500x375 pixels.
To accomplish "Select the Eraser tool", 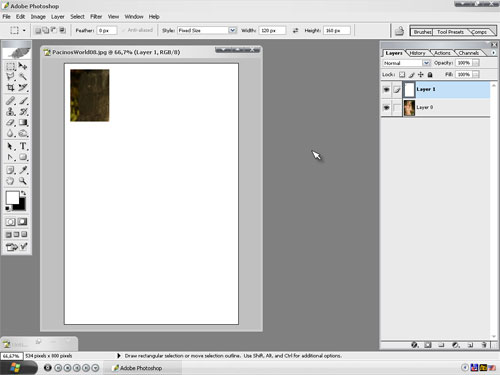I will tap(10, 123).
